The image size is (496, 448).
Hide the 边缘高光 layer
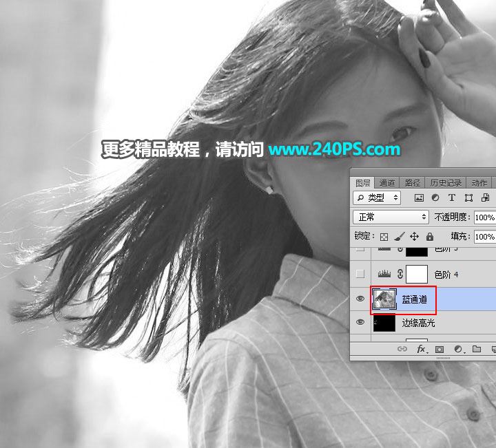pyautogui.click(x=360, y=322)
